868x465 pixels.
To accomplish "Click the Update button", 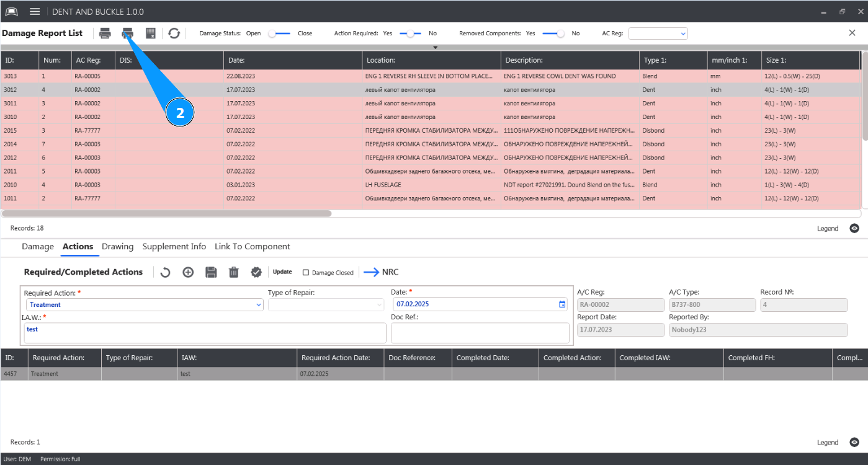I will (282, 272).
